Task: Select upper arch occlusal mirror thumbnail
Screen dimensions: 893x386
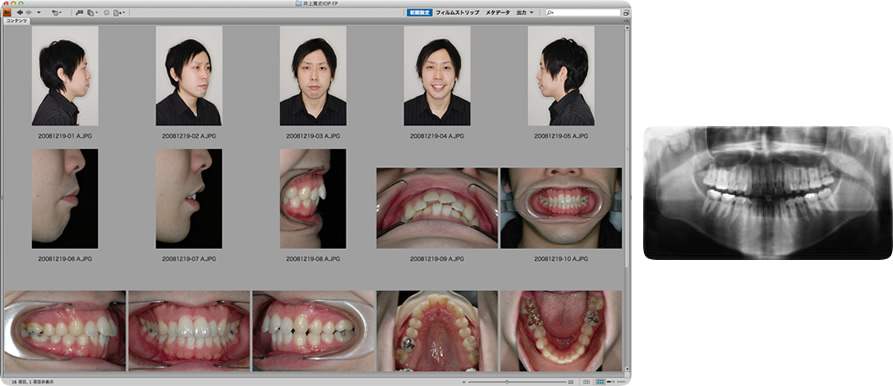Action: (437, 331)
